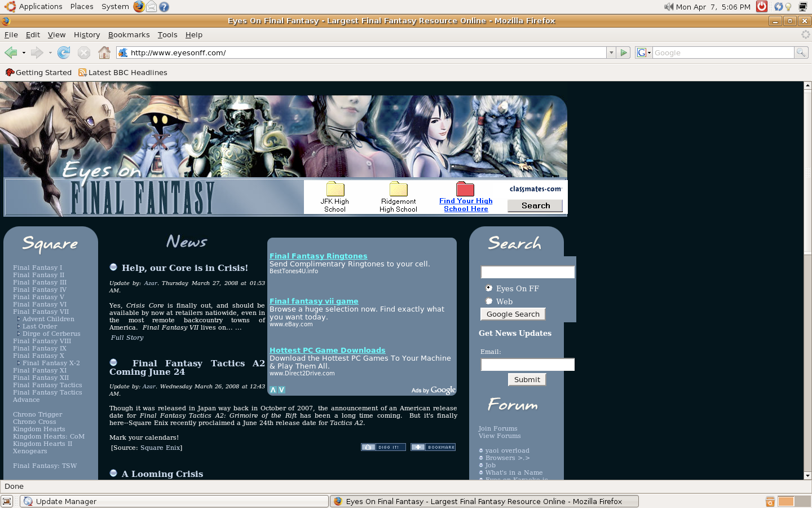Click the inactive second workspace in the switcher
The width and height of the screenshot is (812, 508).
(802, 501)
